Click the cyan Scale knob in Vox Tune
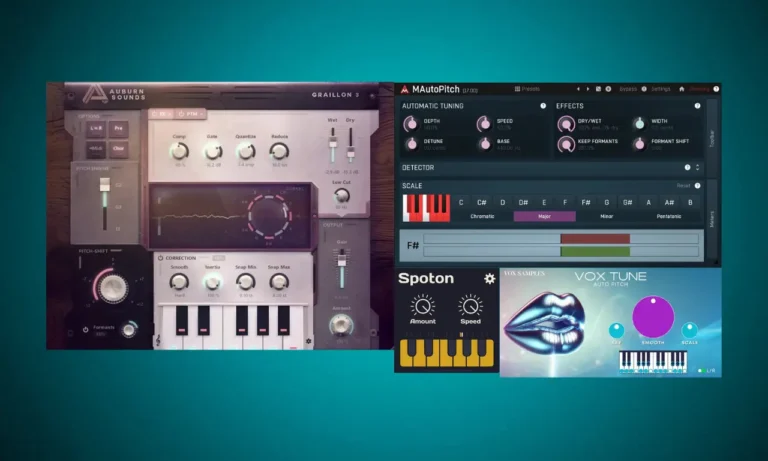This screenshot has width=768, height=461. (689, 331)
